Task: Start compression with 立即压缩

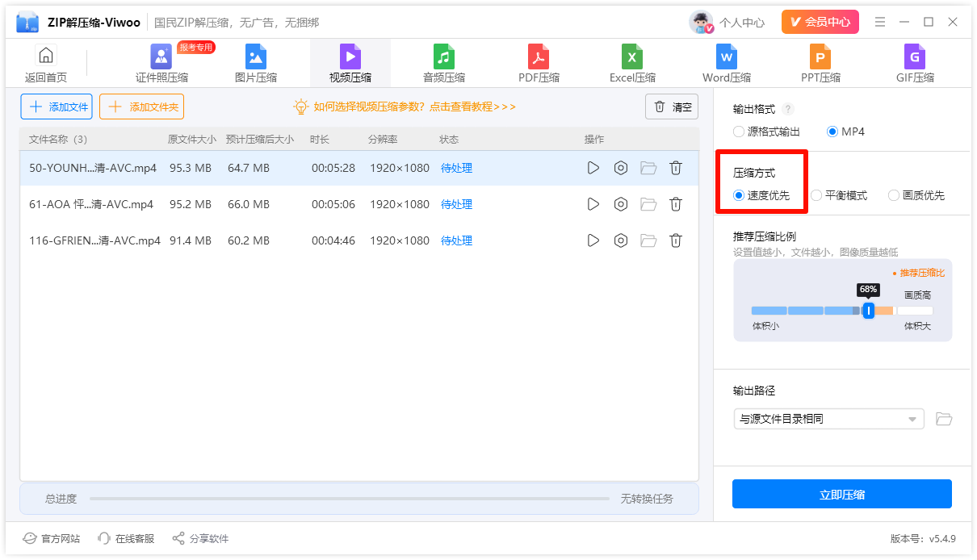Action: [x=842, y=495]
